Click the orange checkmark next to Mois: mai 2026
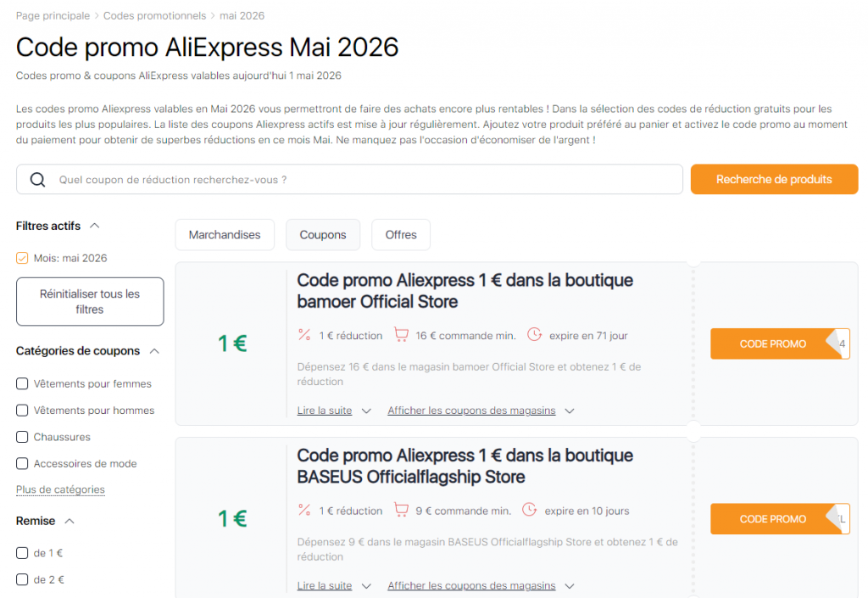Image resolution: width=868 pixels, height=598 pixels. click(21, 258)
